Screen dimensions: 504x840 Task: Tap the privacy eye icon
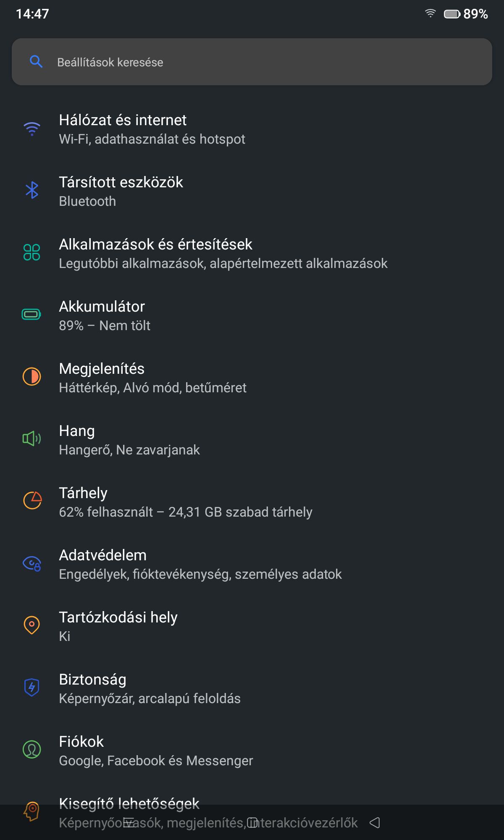tap(32, 563)
